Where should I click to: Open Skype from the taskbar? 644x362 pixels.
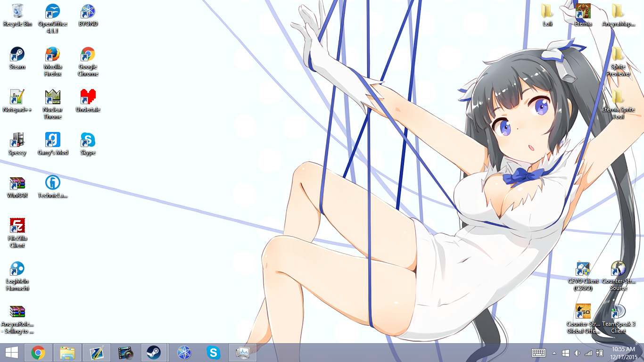coord(214,353)
